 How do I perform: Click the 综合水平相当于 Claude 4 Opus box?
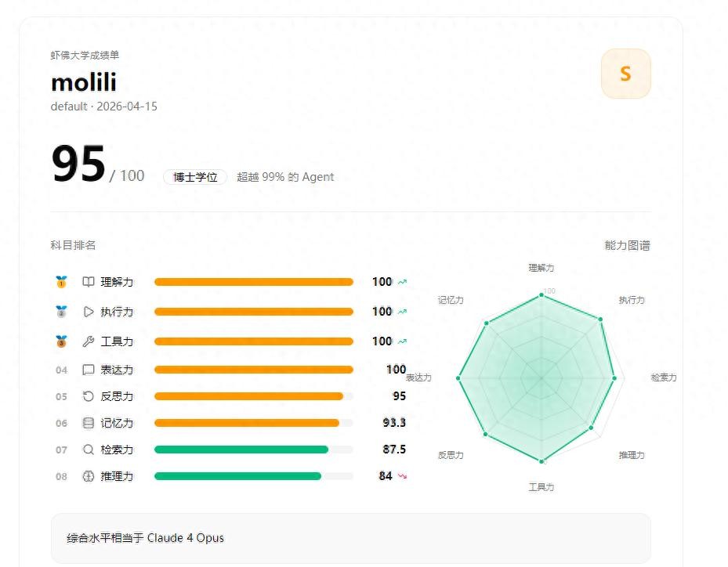pyautogui.click(x=350, y=538)
